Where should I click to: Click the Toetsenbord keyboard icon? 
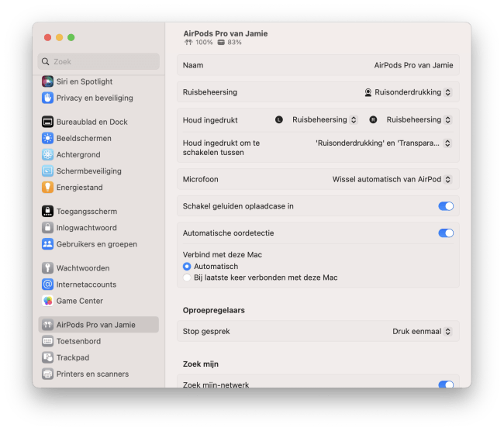pyautogui.click(x=47, y=341)
